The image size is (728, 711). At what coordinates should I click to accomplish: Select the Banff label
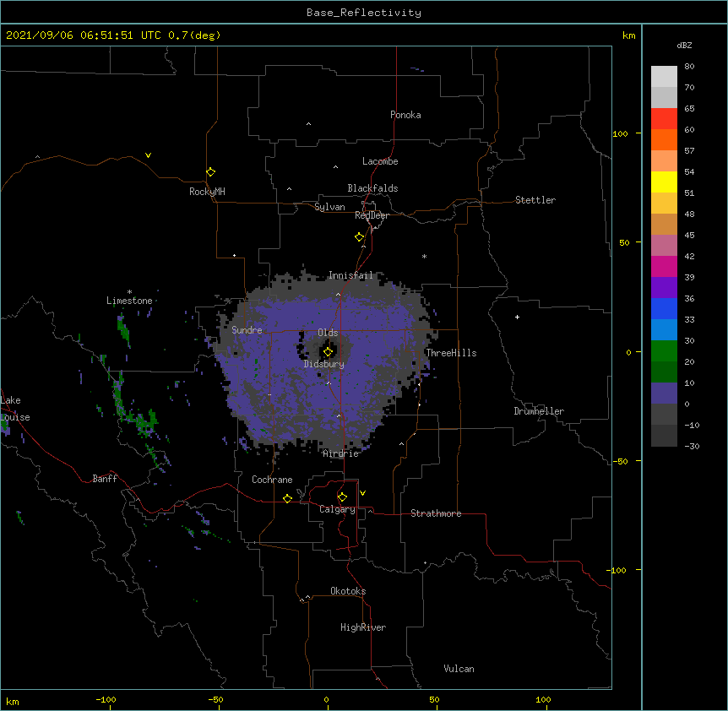click(105, 479)
